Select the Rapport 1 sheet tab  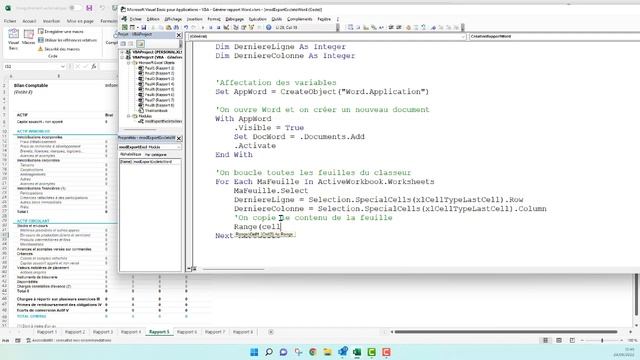pos(47,332)
